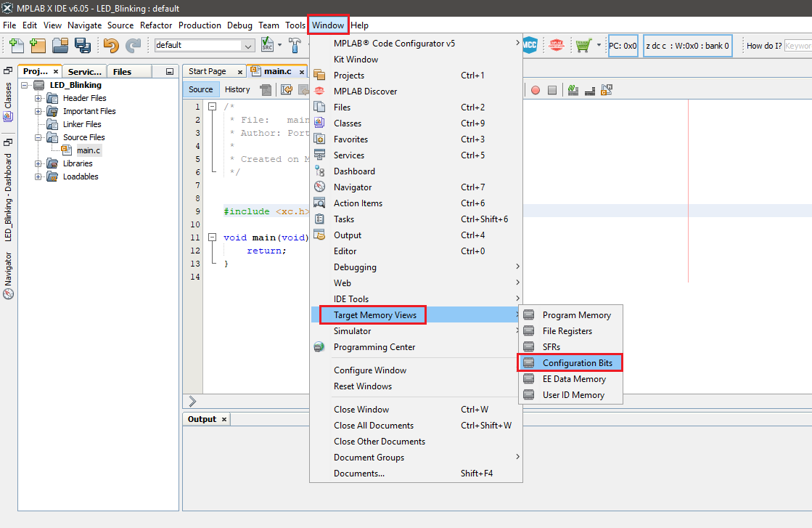The image size is (812, 528).
Task: Select Target Memory Views menu entry
Action: click(x=417, y=315)
